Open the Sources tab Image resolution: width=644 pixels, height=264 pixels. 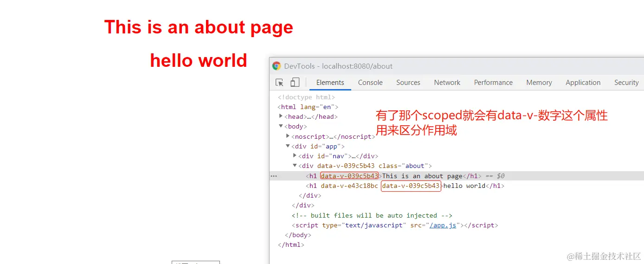(408, 83)
